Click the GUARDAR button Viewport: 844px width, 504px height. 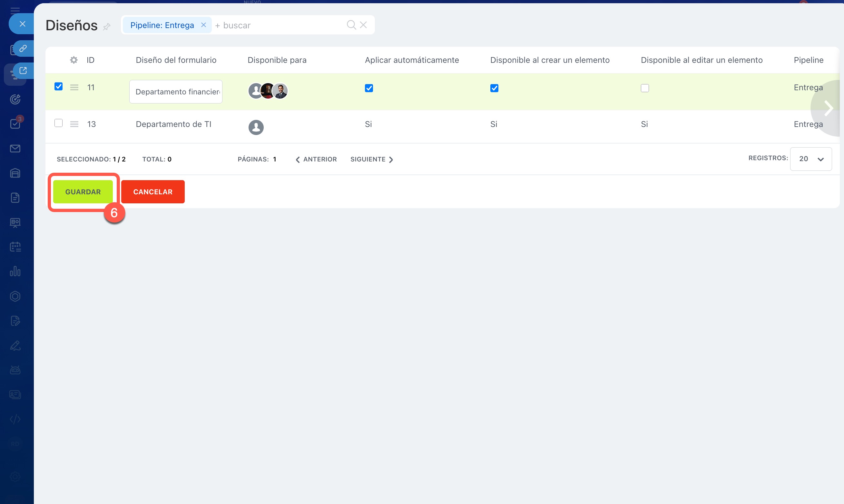click(83, 192)
